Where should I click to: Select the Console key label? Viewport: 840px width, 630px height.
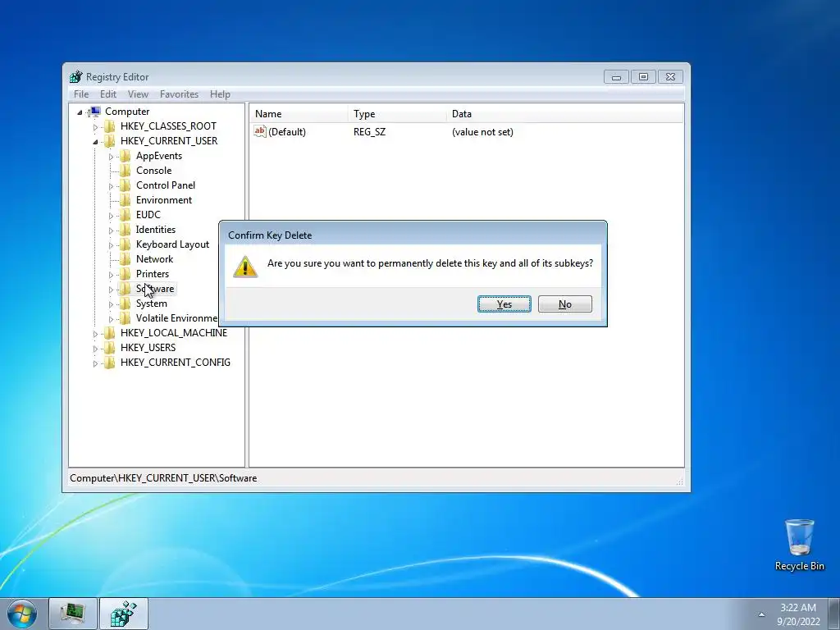tap(153, 171)
